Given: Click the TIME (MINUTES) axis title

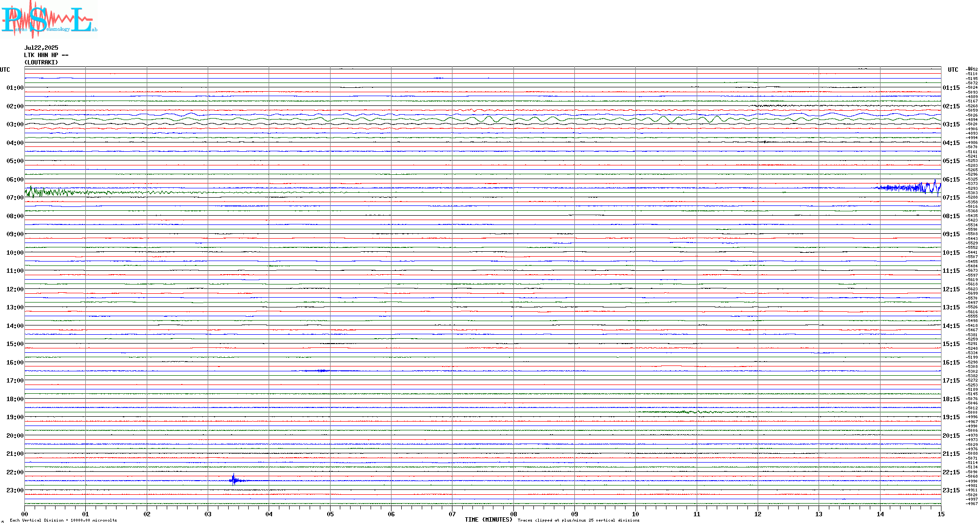Looking at the screenshot, I should pos(489,520).
